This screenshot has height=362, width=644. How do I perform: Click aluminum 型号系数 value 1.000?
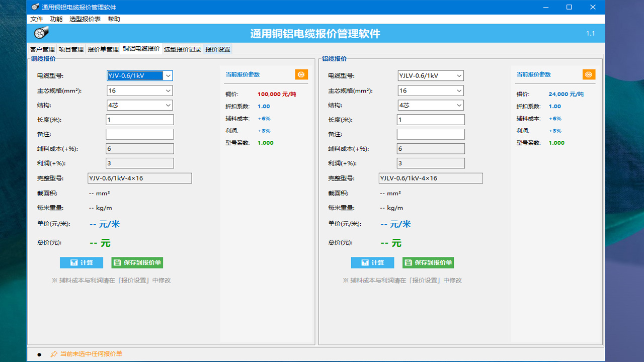click(x=557, y=143)
